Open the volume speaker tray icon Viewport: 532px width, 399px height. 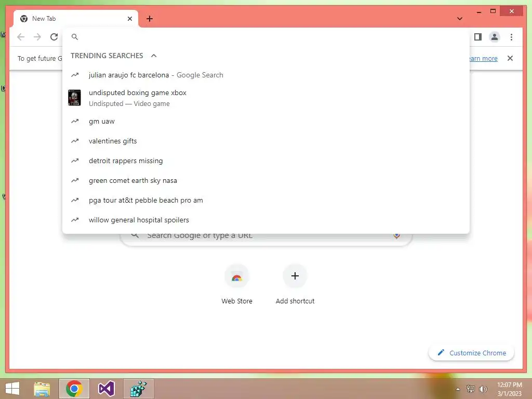[483, 389]
